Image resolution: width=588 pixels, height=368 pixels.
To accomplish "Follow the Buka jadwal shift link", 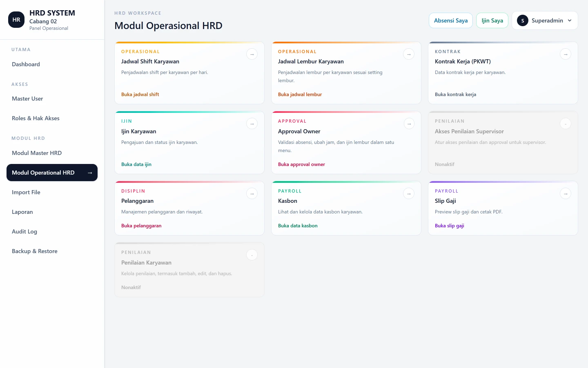I will coord(140,94).
